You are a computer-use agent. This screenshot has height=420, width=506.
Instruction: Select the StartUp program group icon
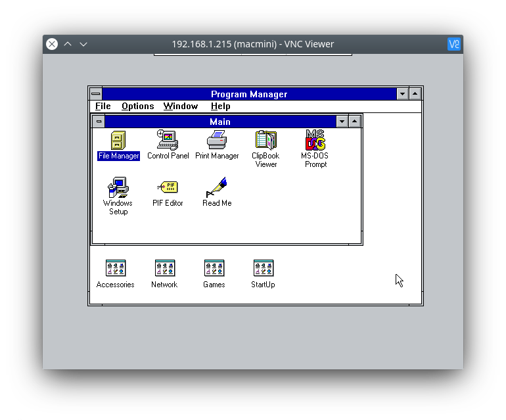[263, 268]
